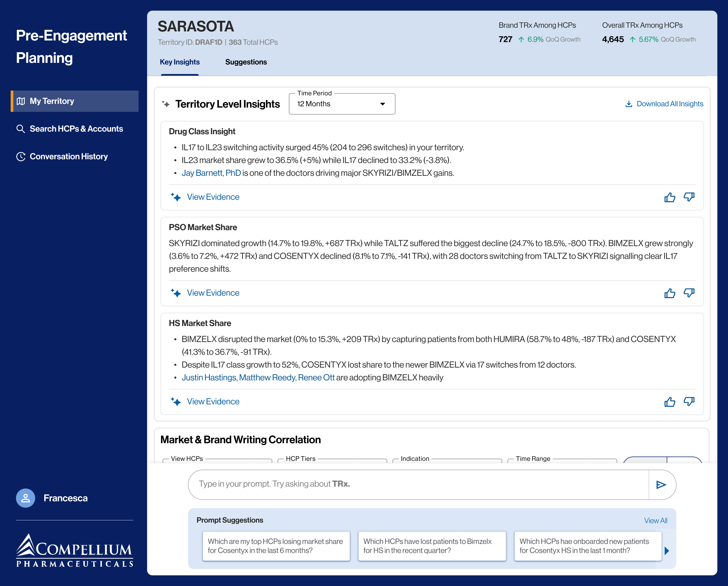Click the My Territory map icon

(21, 101)
